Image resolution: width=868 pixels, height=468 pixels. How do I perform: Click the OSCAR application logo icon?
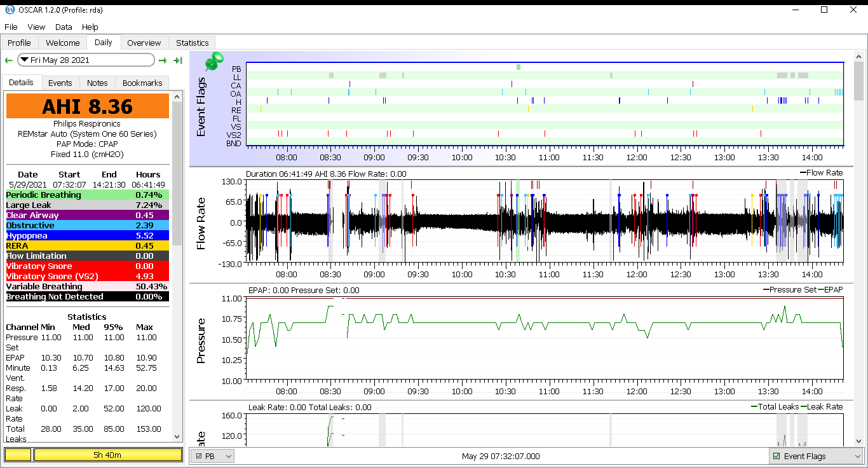coord(10,10)
